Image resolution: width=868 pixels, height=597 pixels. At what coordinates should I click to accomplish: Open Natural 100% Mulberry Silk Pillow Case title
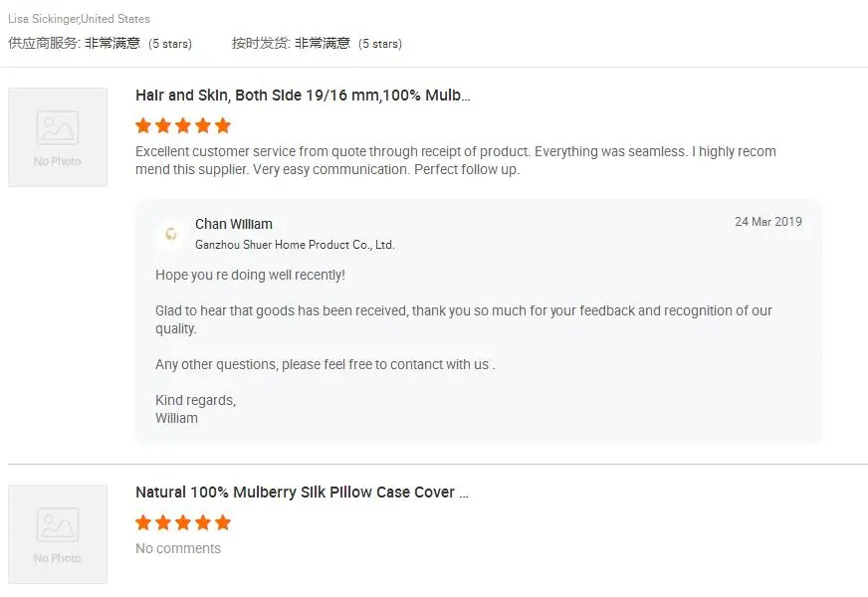point(303,492)
